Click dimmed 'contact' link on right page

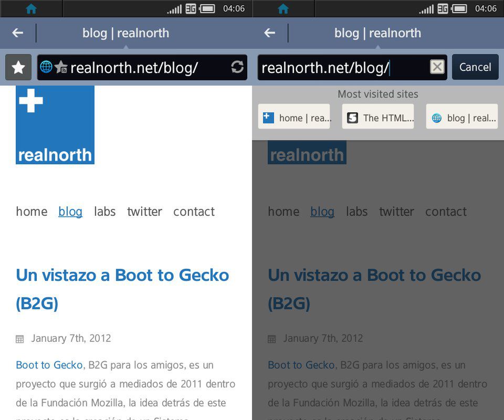(446, 212)
